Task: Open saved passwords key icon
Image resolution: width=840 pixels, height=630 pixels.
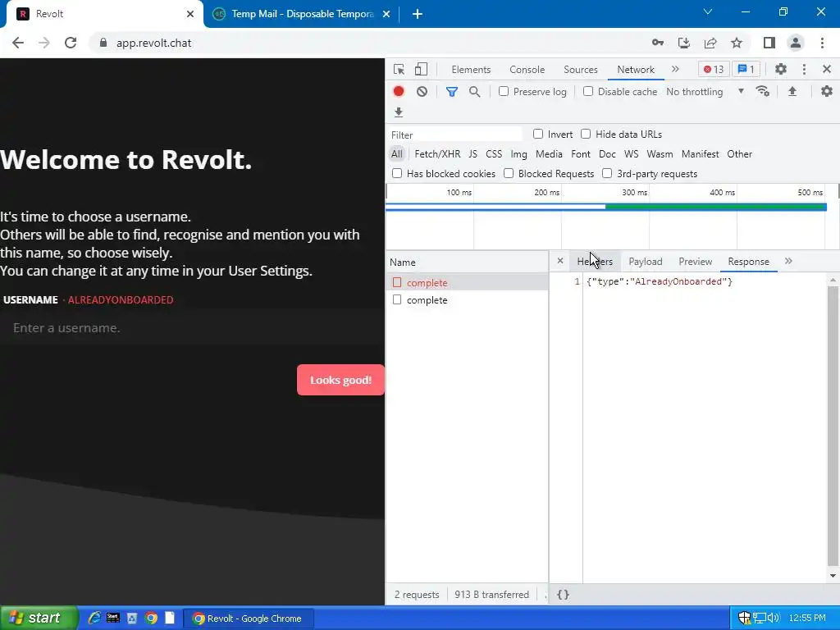Action: (x=657, y=43)
